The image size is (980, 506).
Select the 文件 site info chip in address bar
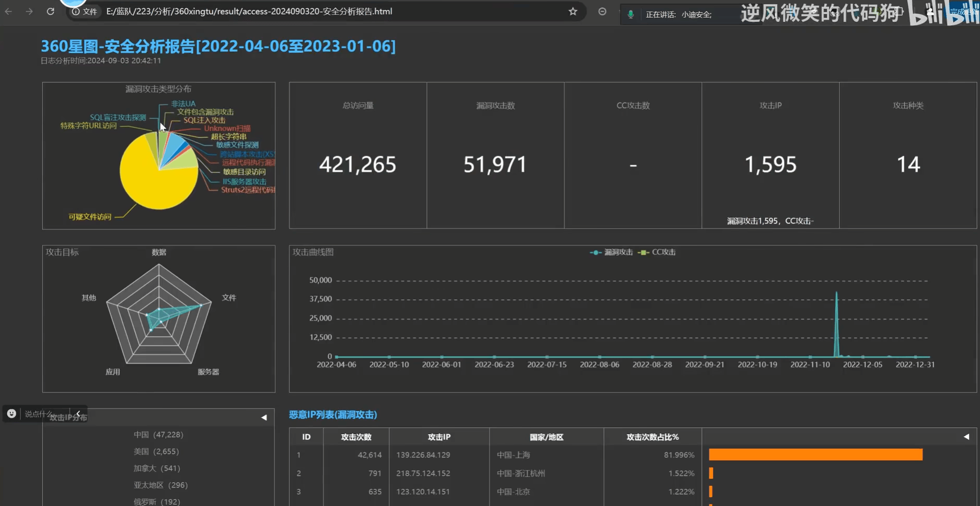[85, 11]
